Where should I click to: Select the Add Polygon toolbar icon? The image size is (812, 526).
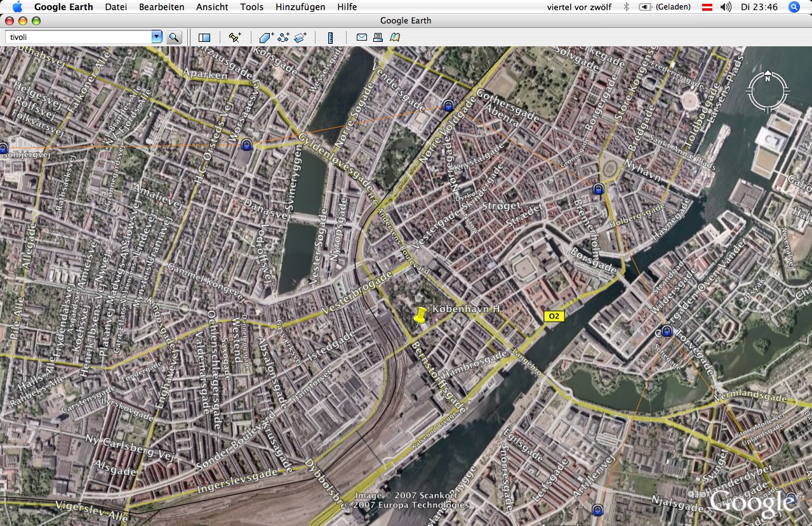(267, 37)
